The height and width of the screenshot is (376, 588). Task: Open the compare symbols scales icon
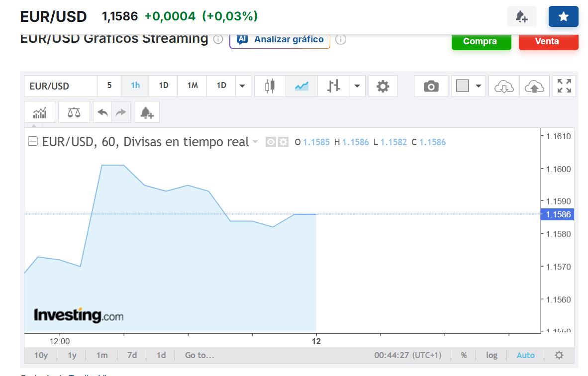point(74,112)
